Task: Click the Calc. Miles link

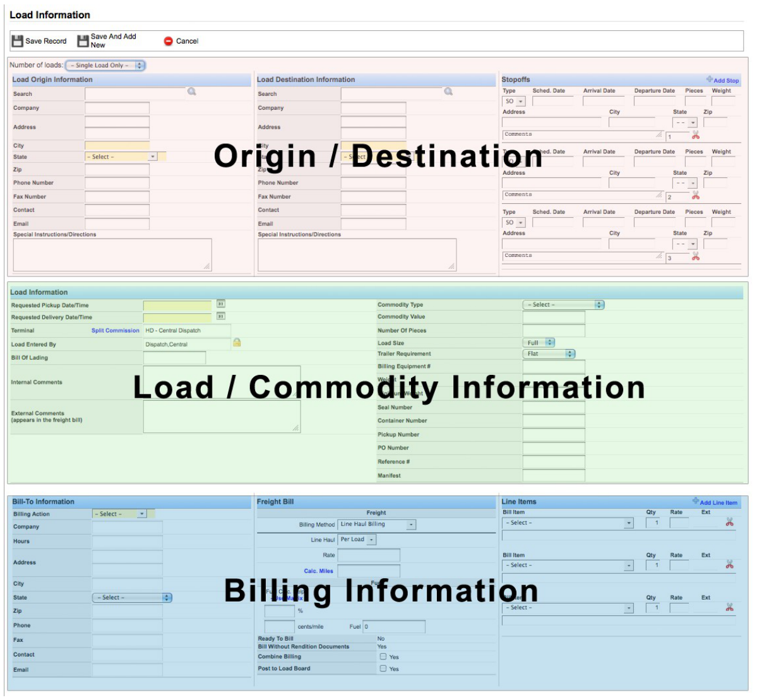Action: [319, 571]
